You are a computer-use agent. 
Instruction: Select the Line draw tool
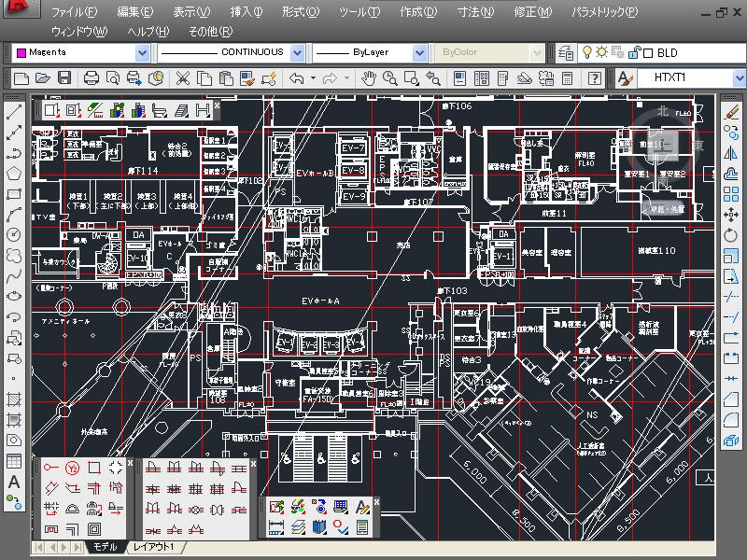click(14, 113)
